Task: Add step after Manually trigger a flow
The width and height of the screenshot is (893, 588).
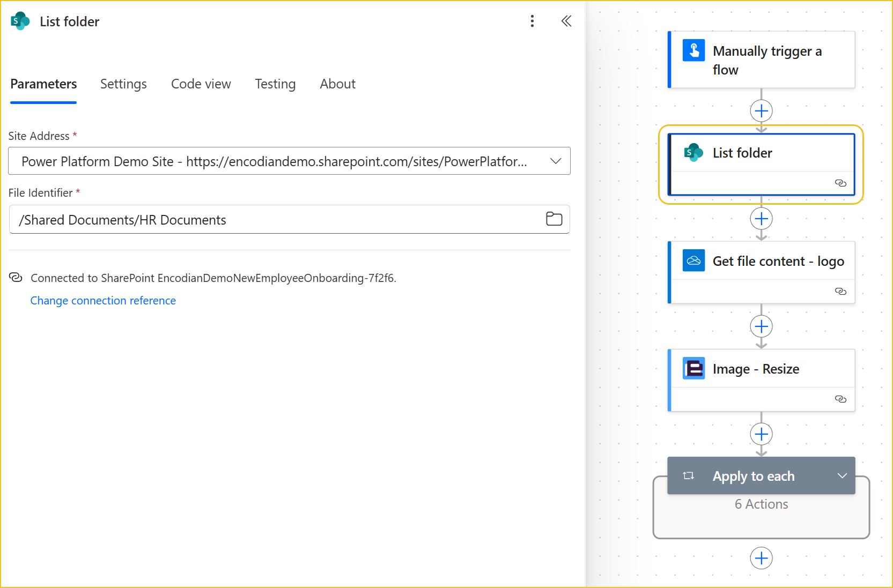Action: 761,111
